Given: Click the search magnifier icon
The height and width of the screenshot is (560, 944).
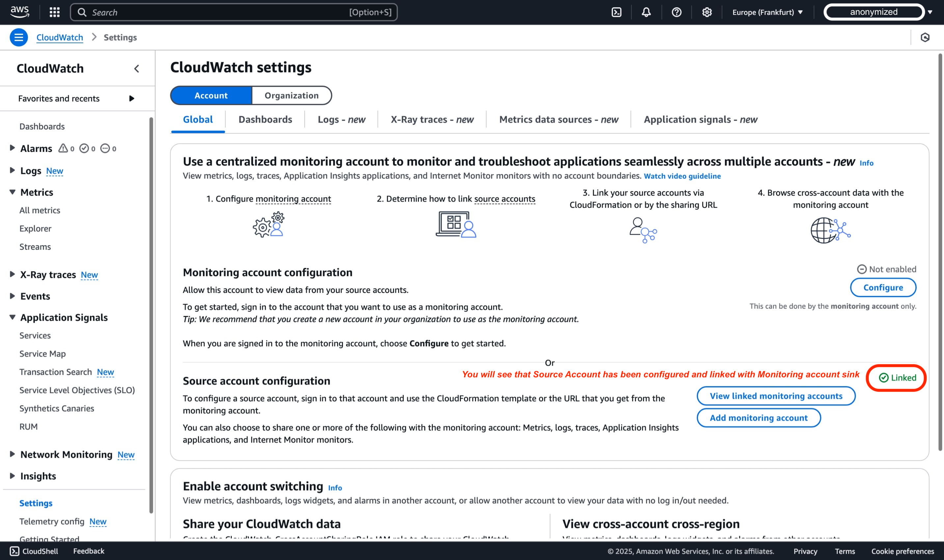Looking at the screenshot, I should (x=82, y=12).
